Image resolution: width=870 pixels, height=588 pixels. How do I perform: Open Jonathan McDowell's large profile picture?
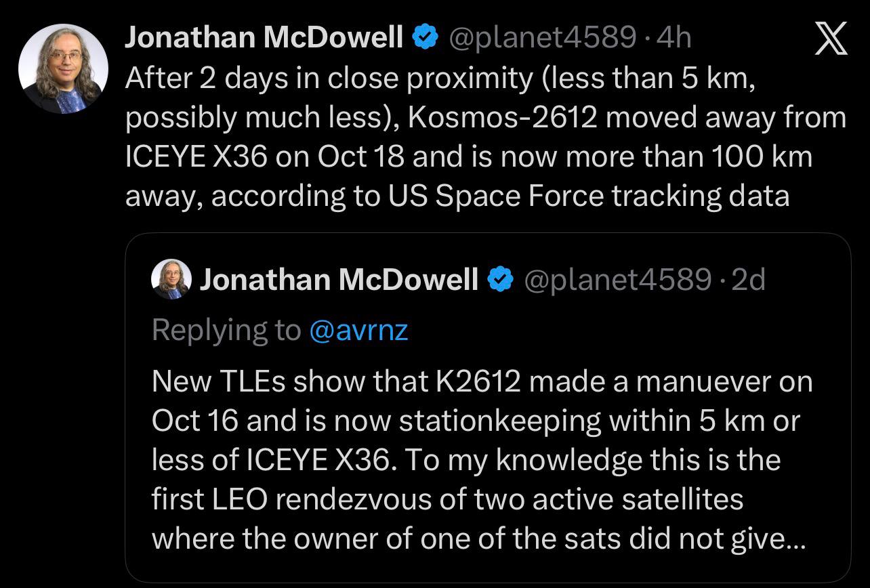[x=63, y=68]
